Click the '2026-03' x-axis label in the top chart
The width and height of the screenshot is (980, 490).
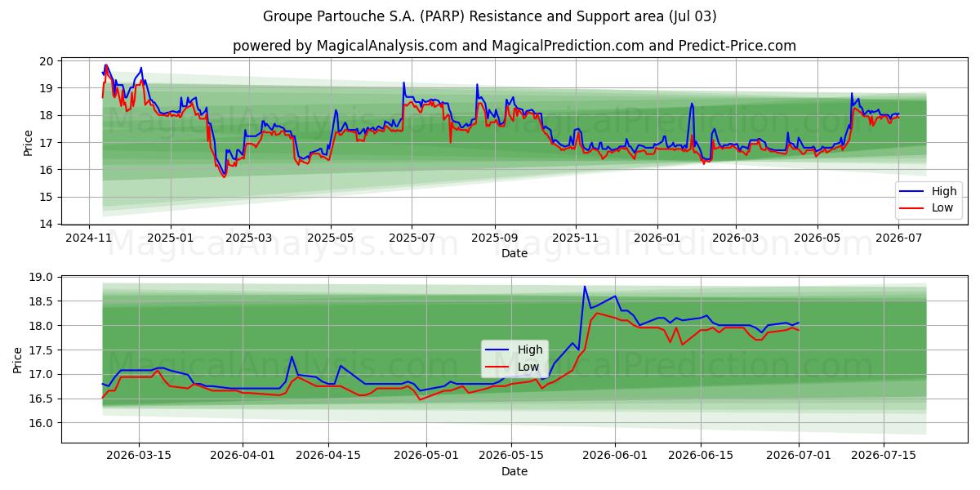click(x=736, y=238)
